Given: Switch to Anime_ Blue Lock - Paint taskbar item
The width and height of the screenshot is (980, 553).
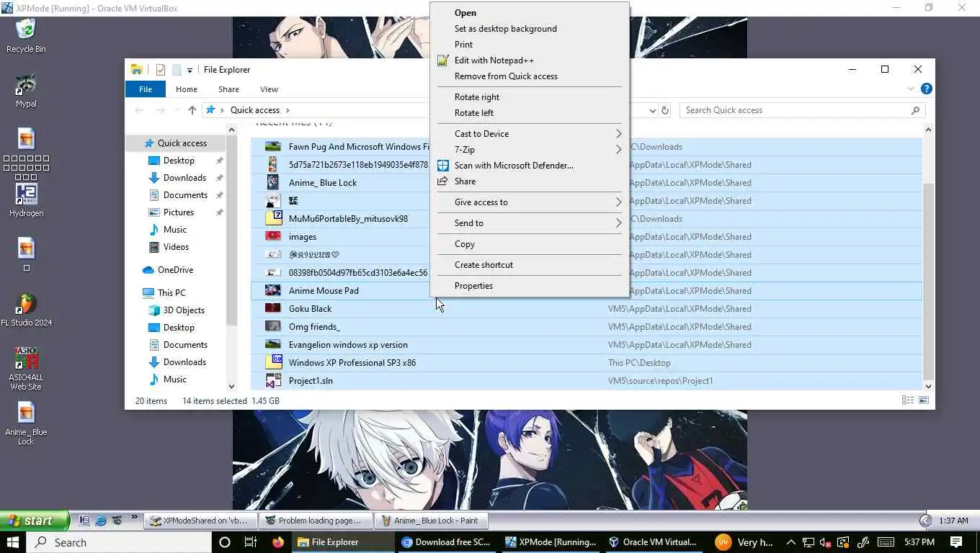Looking at the screenshot, I should point(429,521).
